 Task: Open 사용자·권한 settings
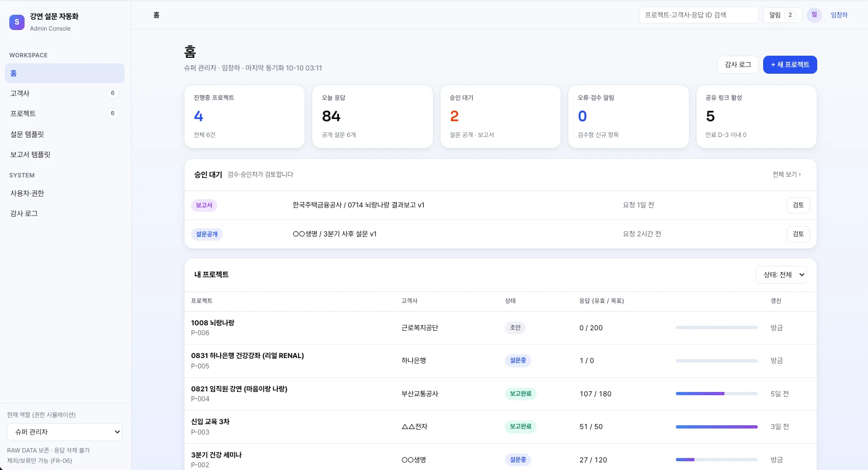(64, 193)
